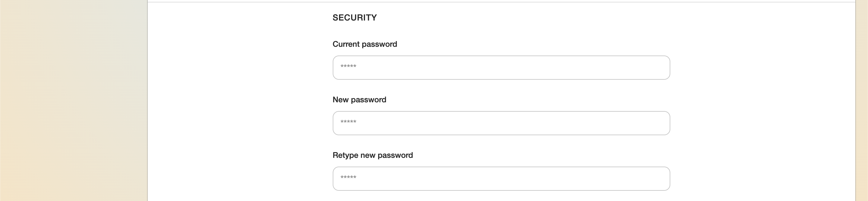Select the Retype new password field
Screen dimensions: 868x201
[x=501, y=179]
